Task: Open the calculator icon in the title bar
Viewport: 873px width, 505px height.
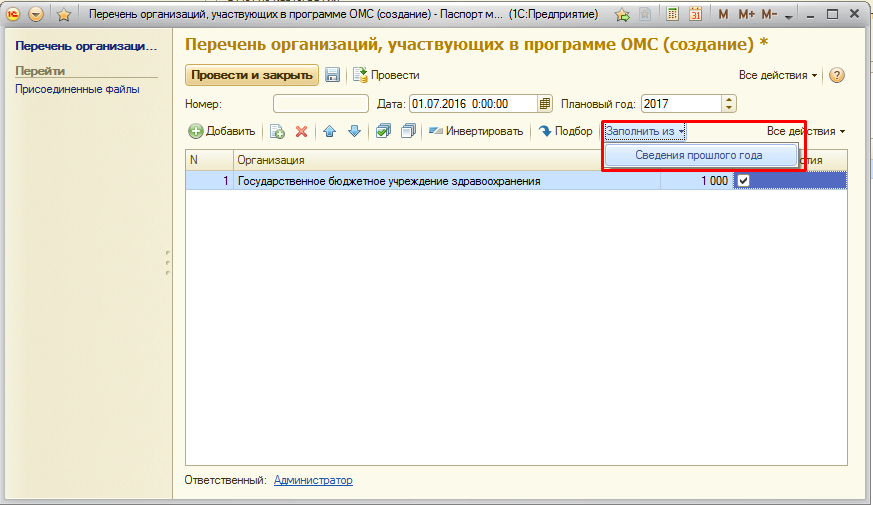Action: click(x=673, y=15)
